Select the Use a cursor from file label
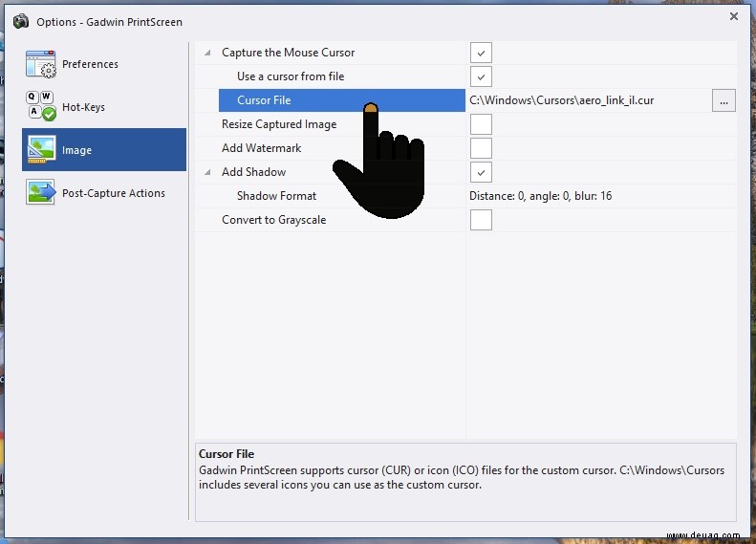Viewport: 756px width, 544px height. [291, 76]
